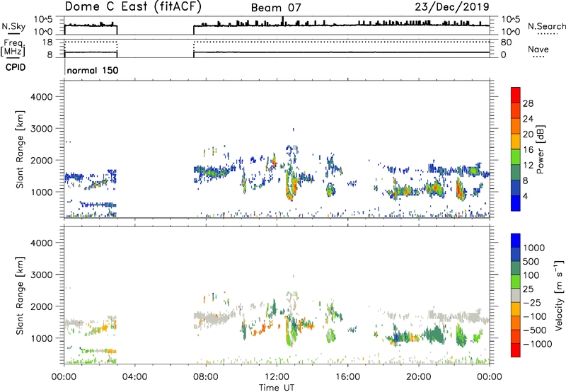Pick the blue top segment of the velocity color bar
Viewport: 566px width, 392px height.
[x=516, y=241]
